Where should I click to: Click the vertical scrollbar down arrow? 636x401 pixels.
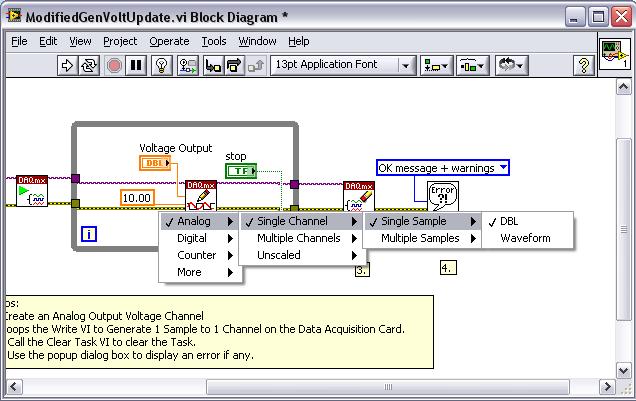(623, 370)
